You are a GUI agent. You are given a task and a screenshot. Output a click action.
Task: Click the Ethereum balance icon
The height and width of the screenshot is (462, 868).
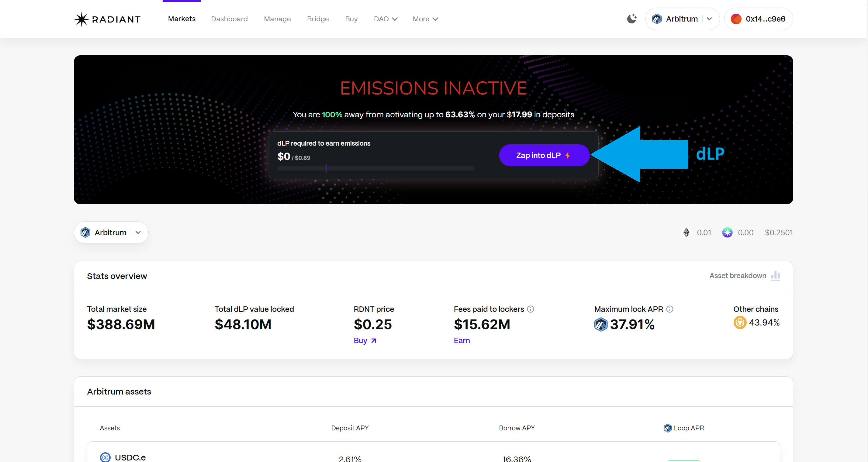[x=686, y=233]
